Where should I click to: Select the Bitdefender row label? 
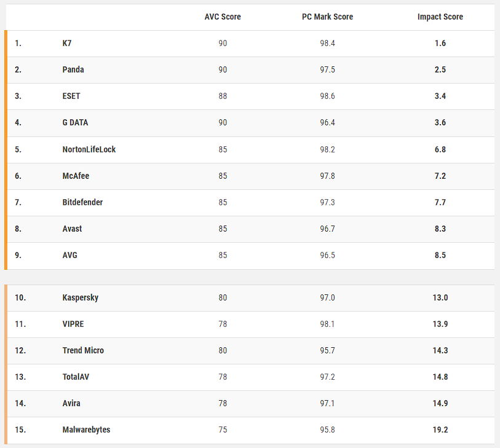coord(82,202)
